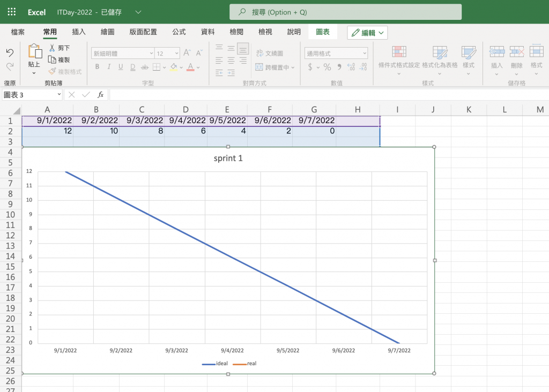
Task: Open cell Styles (樣式) gallery
Action: pyautogui.click(x=469, y=60)
